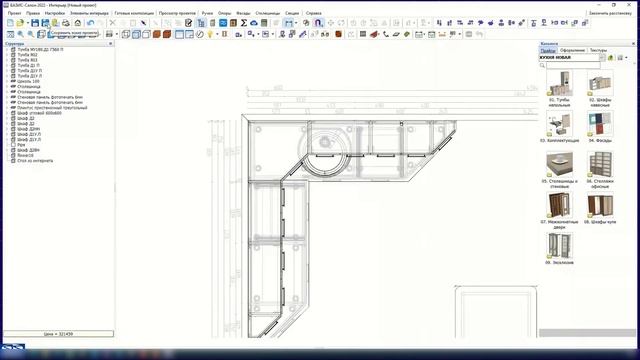Click the telephone icon in second toolbar
640x360 pixels.
[386, 35]
